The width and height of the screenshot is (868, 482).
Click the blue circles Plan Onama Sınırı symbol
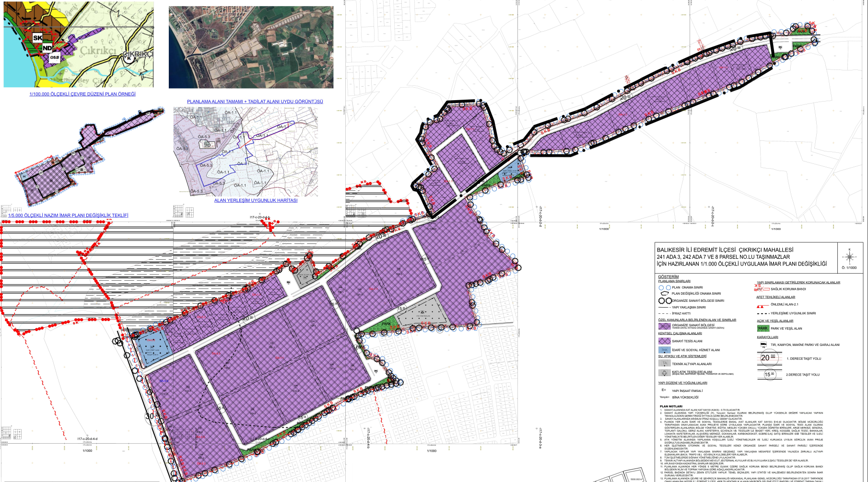pos(664,287)
